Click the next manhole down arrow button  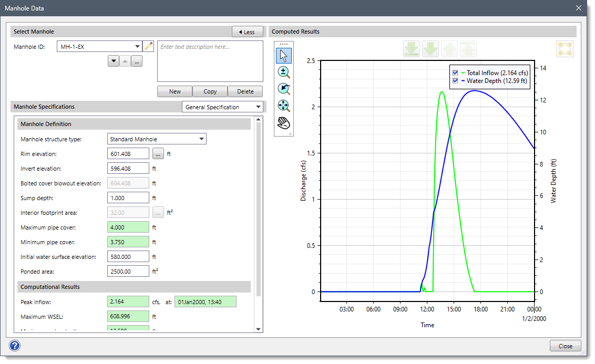coord(114,61)
